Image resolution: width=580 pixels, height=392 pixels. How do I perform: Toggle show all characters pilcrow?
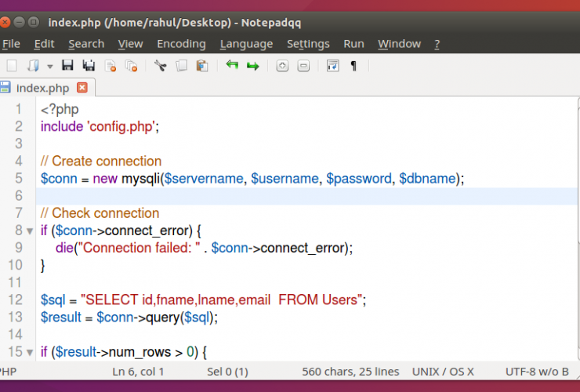click(353, 66)
